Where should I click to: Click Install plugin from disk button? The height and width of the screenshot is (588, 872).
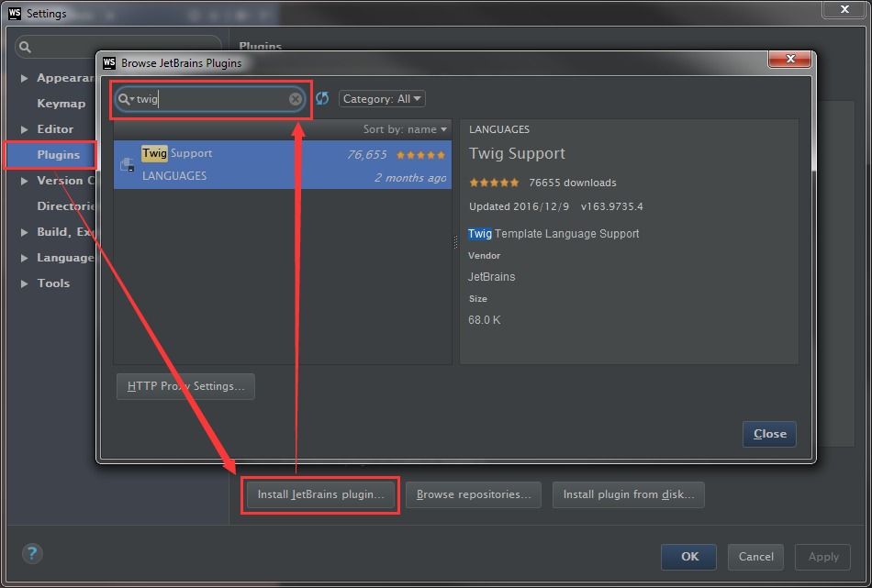629,494
